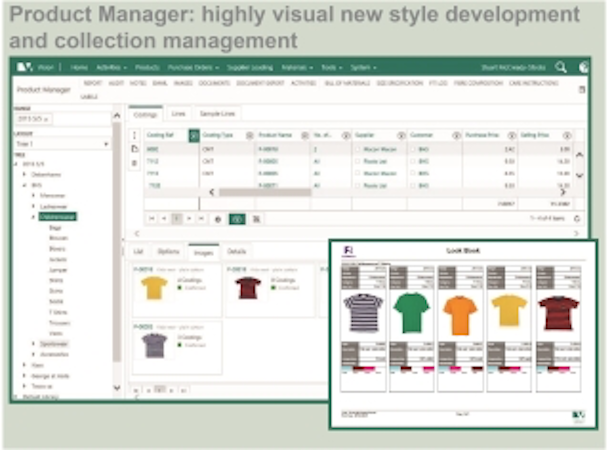Switch to the Sample Lines tab
This screenshot has height=450, width=608.
pyautogui.click(x=217, y=114)
